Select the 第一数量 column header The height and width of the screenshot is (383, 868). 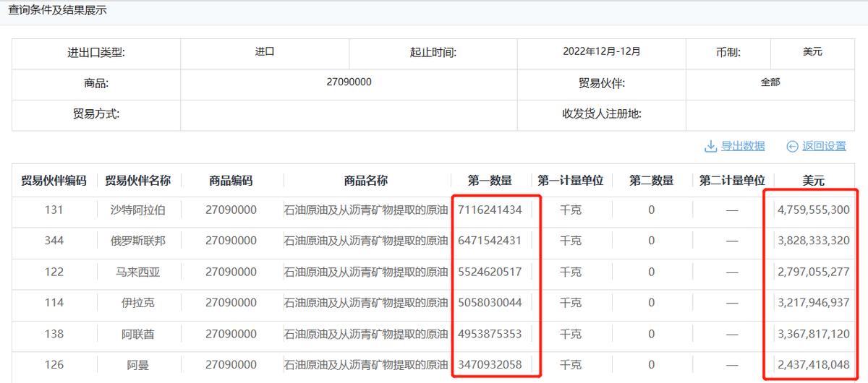point(490,181)
